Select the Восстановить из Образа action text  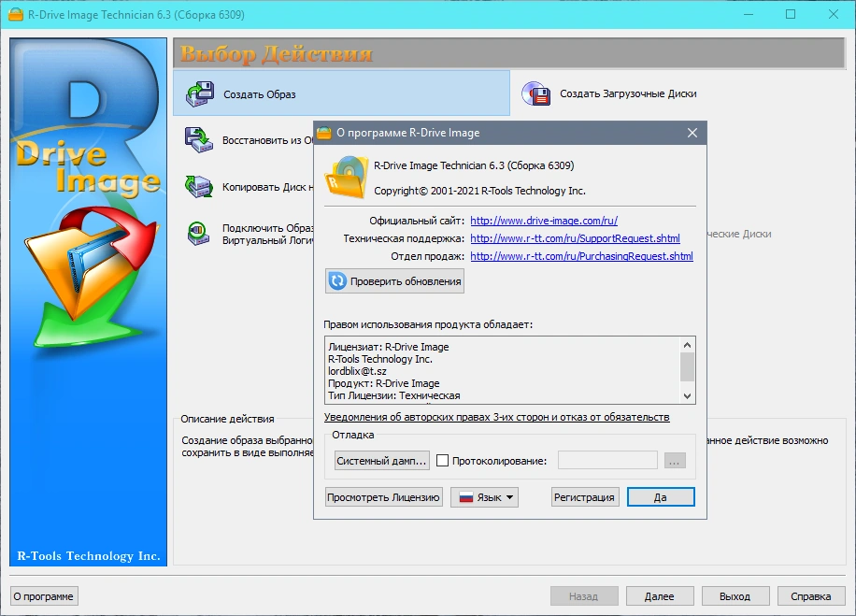267,140
